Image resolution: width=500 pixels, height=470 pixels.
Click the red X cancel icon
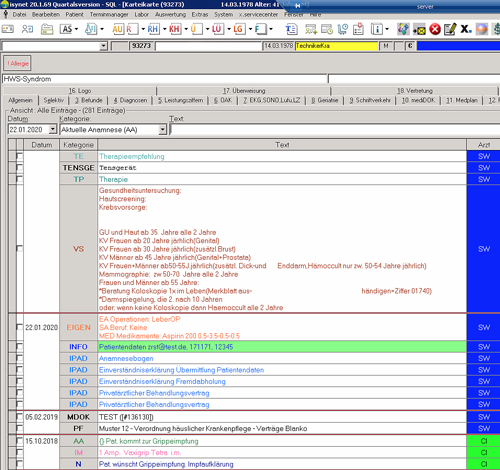[x=435, y=29]
